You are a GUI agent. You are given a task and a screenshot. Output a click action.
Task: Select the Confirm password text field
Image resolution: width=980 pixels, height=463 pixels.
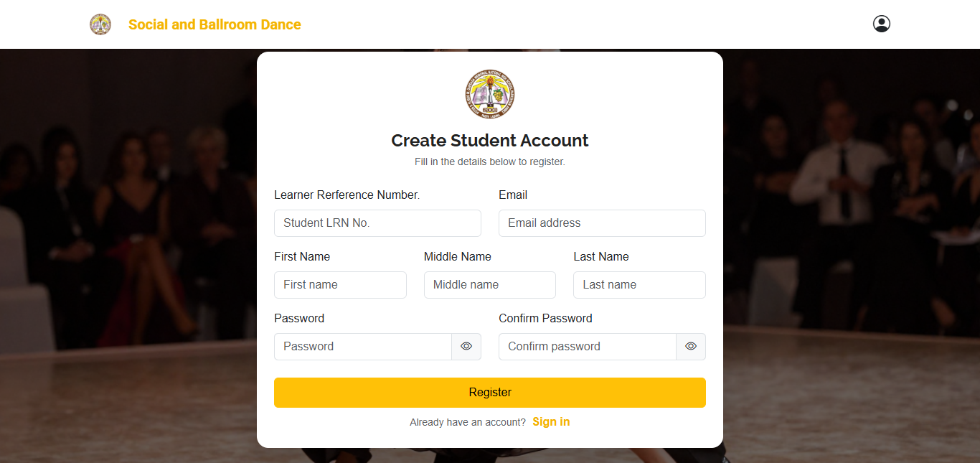tap(588, 347)
